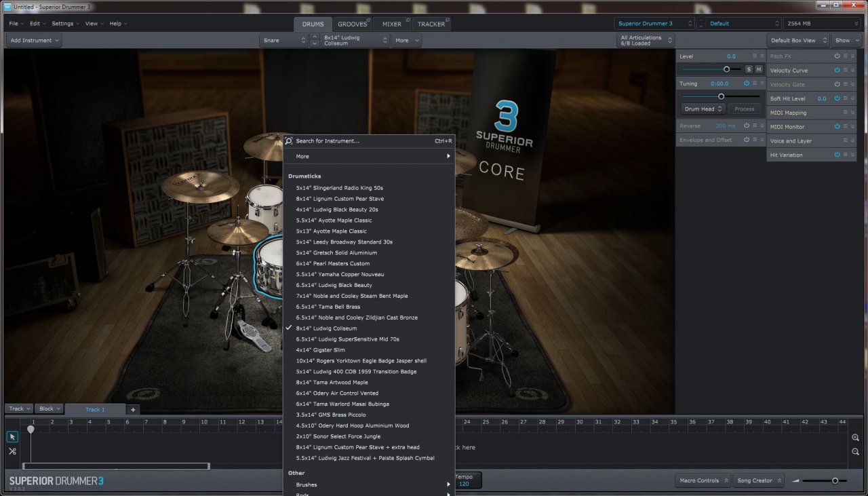This screenshot has width=868, height=496.
Task: Select the scissors cut tool
Action: coord(12,451)
